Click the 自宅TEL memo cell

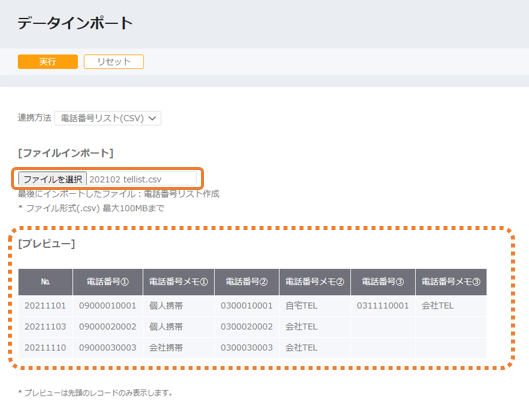click(x=315, y=306)
